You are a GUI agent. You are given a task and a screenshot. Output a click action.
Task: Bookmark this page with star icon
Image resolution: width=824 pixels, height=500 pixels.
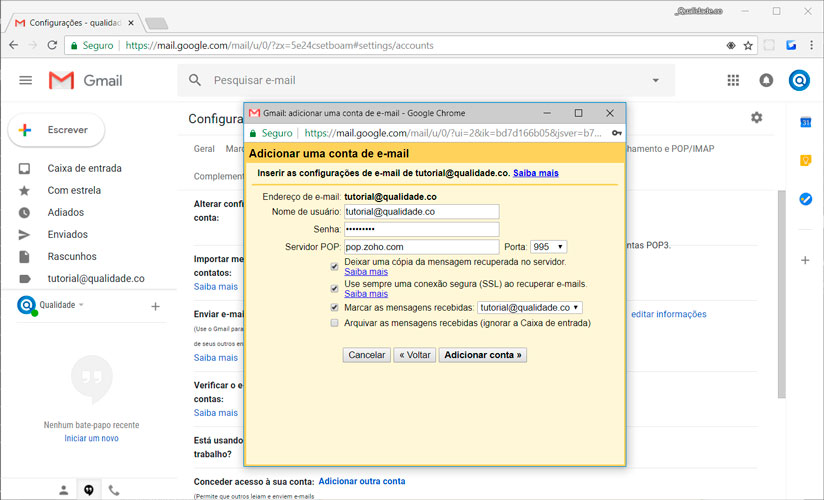748,46
